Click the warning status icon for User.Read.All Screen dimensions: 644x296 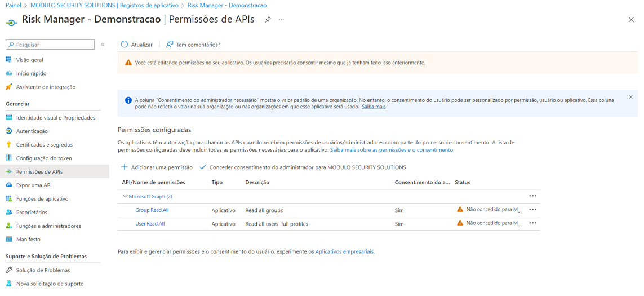click(x=460, y=223)
